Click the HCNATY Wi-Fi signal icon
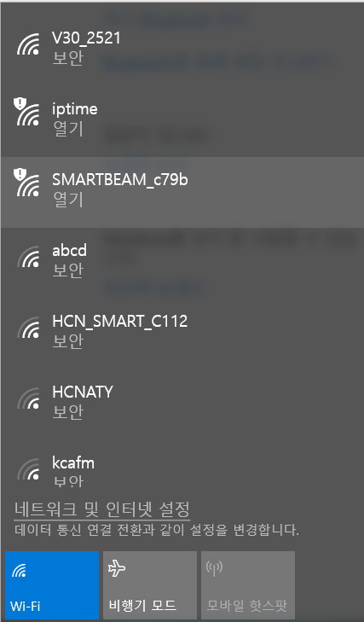Screen dimensions: 364x622 [x=28, y=398]
